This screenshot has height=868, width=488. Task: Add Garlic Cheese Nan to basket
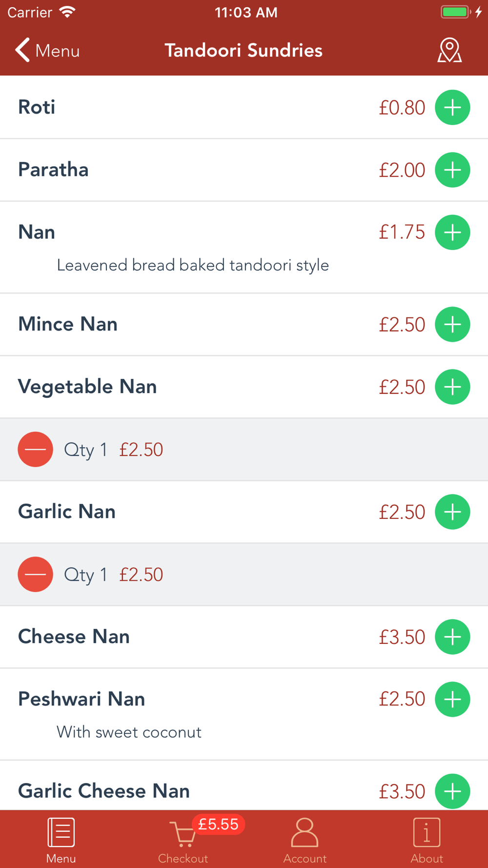coord(452,791)
